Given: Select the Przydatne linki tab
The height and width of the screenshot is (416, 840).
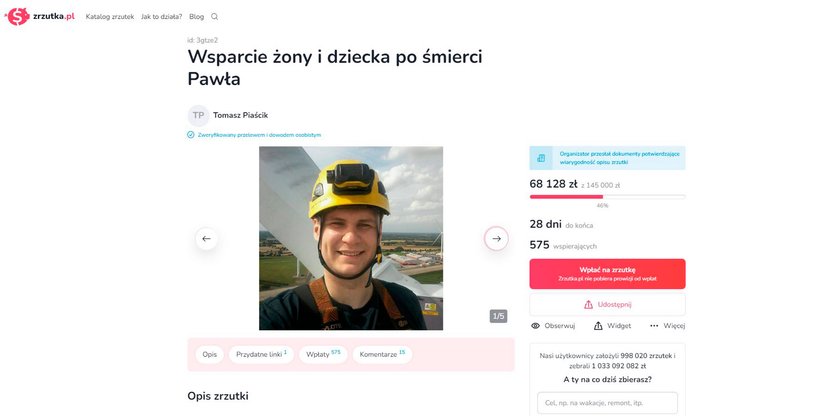Looking at the screenshot, I should tap(261, 354).
